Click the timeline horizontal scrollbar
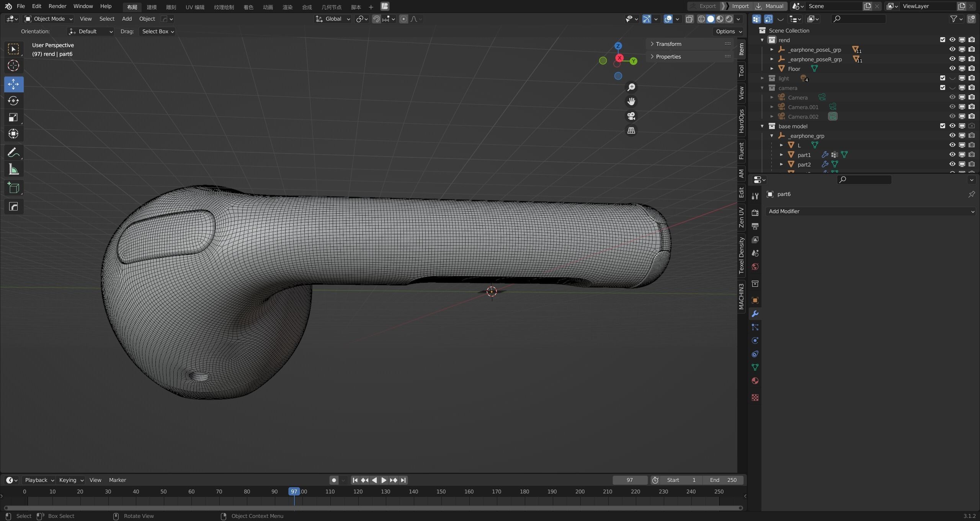 click(373, 508)
